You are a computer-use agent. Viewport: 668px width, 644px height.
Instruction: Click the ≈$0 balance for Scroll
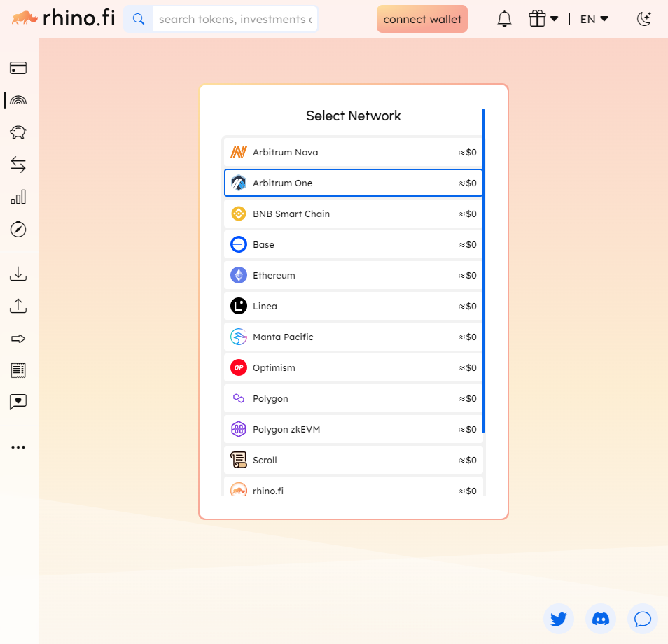pos(468,461)
